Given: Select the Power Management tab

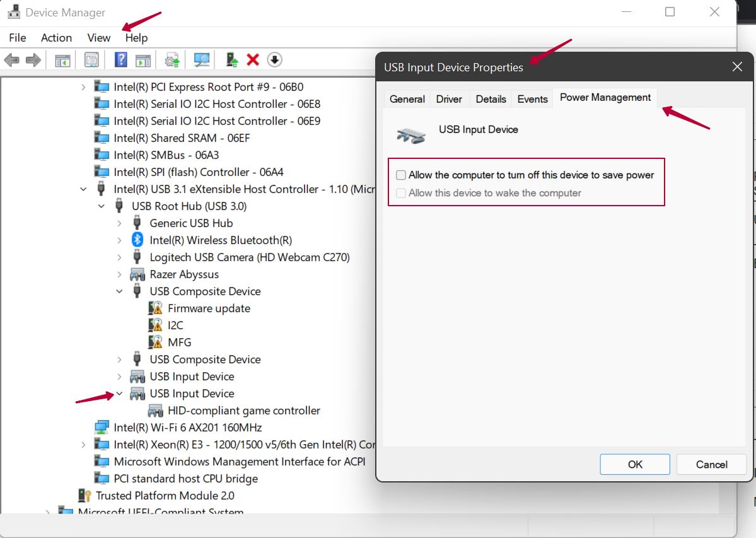Looking at the screenshot, I should [x=605, y=97].
